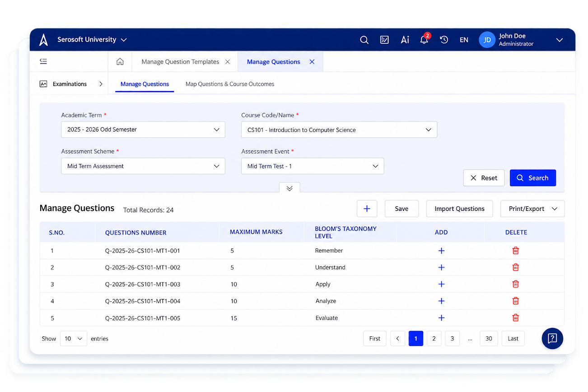Collapse the sidebar menu icon
This screenshot has height=392, width=588.
tap(43, 61)
